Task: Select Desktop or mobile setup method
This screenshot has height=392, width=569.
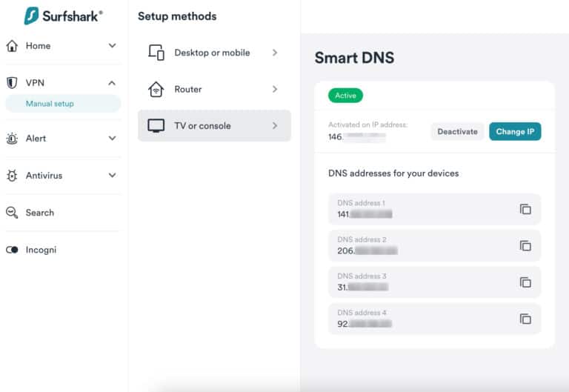Action: coord(213,53)
